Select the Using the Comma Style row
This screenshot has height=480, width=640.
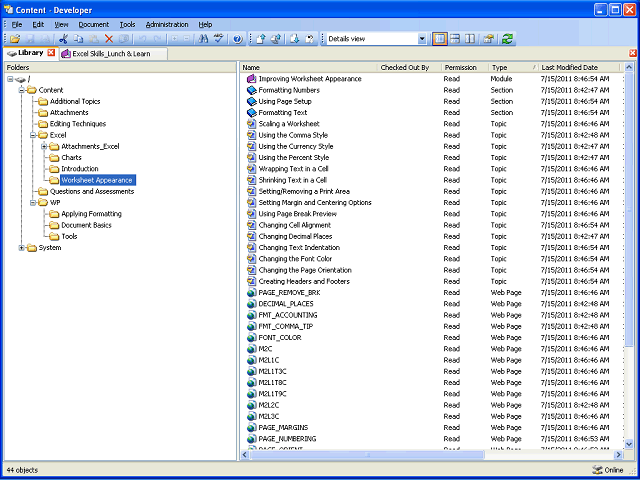[x=431, y=135]
